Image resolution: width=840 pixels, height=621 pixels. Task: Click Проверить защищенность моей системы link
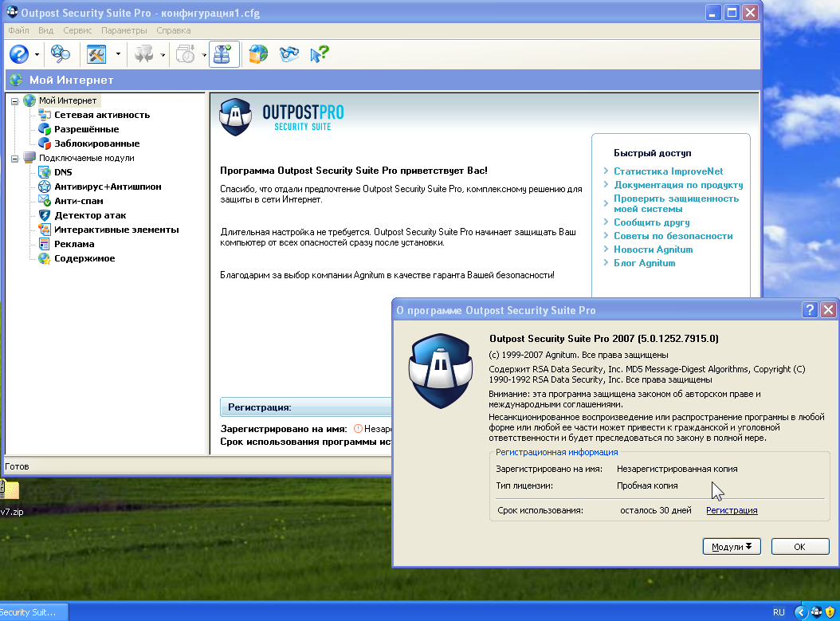tap(676, 203)
